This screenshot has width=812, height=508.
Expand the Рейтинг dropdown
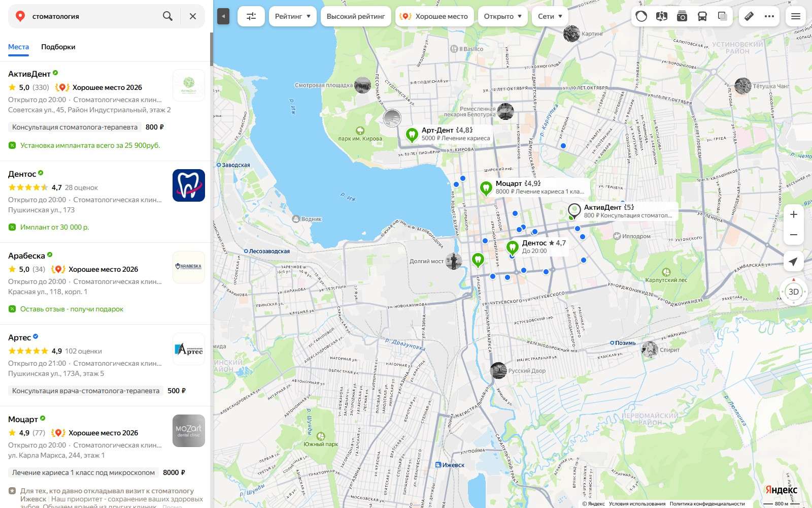point(293,16)
